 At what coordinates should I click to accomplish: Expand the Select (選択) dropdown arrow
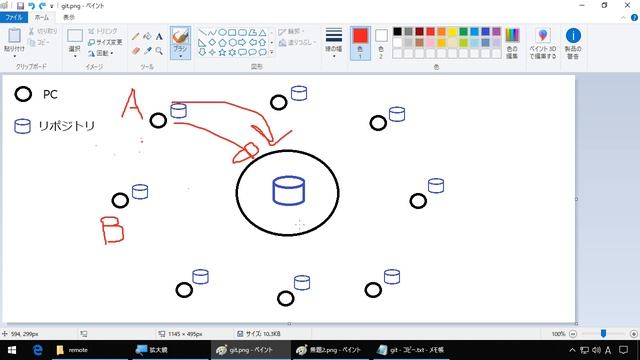75,56
